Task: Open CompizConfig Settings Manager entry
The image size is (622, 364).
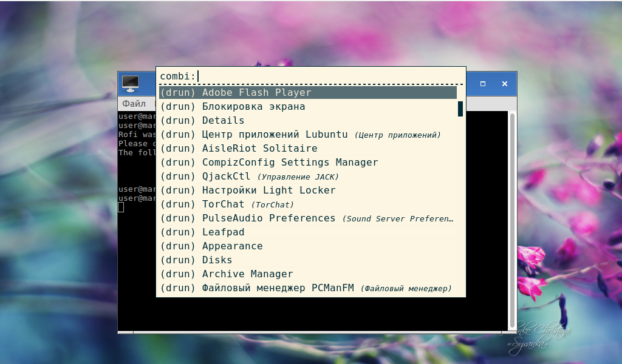Action: pyautogui.click(x=308, y=163)
